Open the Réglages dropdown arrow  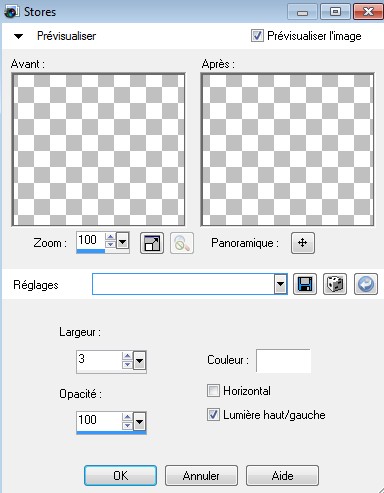coord(281,284)
